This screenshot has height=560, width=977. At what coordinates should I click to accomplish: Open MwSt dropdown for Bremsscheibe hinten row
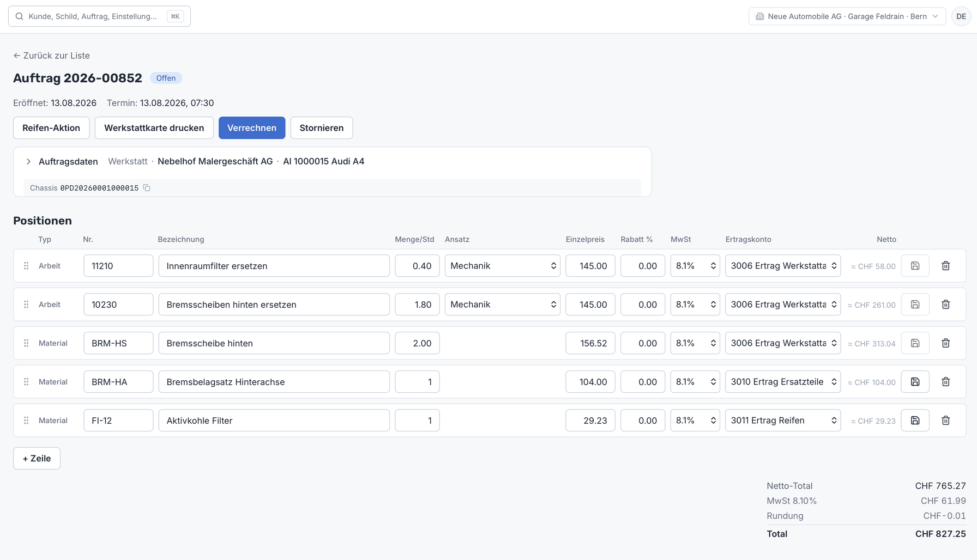pos(695,343)
